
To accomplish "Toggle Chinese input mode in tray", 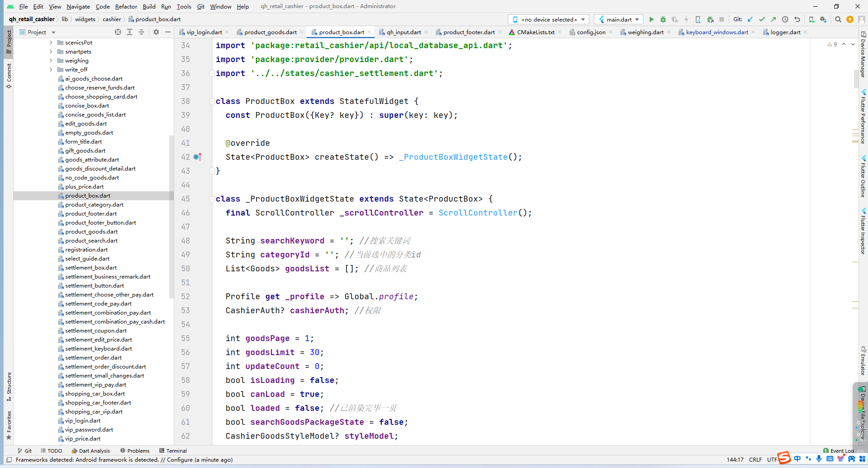I will pyautogui.click(x=797, y=459).
